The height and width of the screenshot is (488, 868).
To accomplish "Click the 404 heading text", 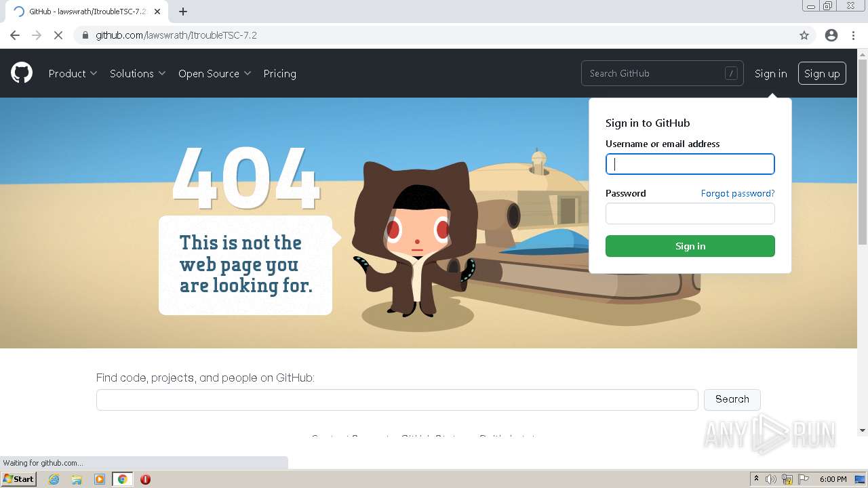I will click(x=245, y=178).
